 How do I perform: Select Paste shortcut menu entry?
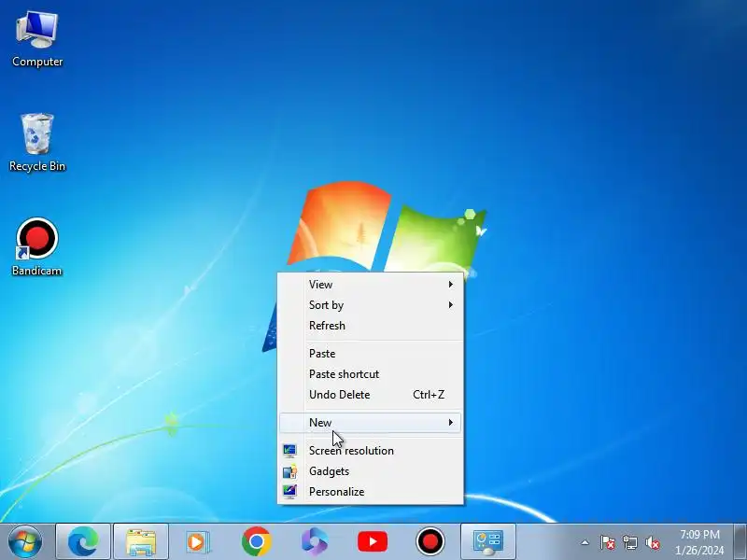click(x=370, y=374)
